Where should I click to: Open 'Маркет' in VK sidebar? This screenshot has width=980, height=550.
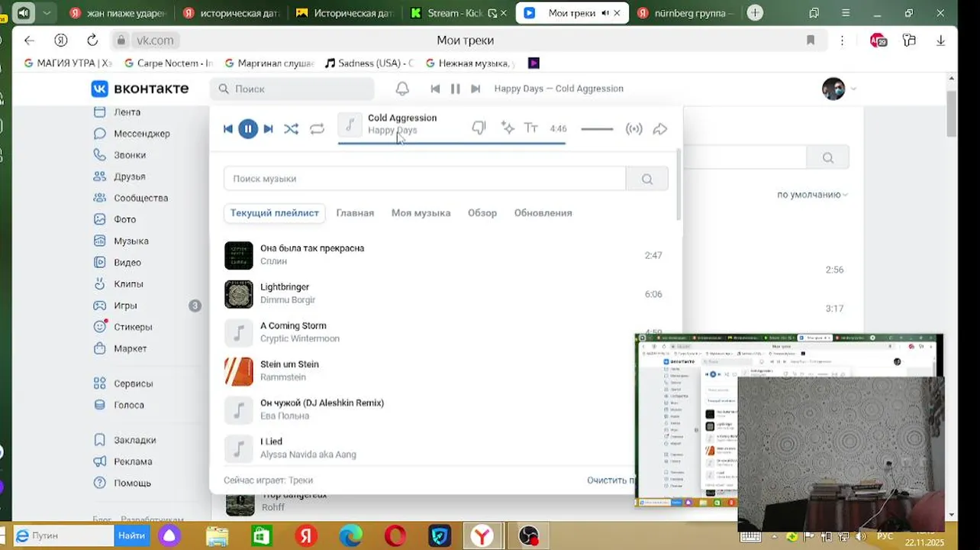coord(131,348)
